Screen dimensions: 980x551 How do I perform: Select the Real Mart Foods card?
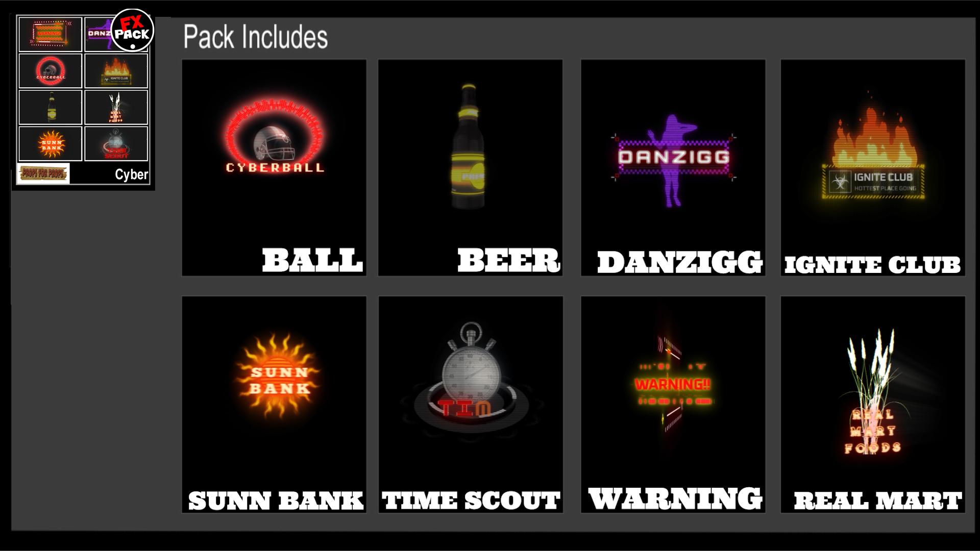pos(873,405)
